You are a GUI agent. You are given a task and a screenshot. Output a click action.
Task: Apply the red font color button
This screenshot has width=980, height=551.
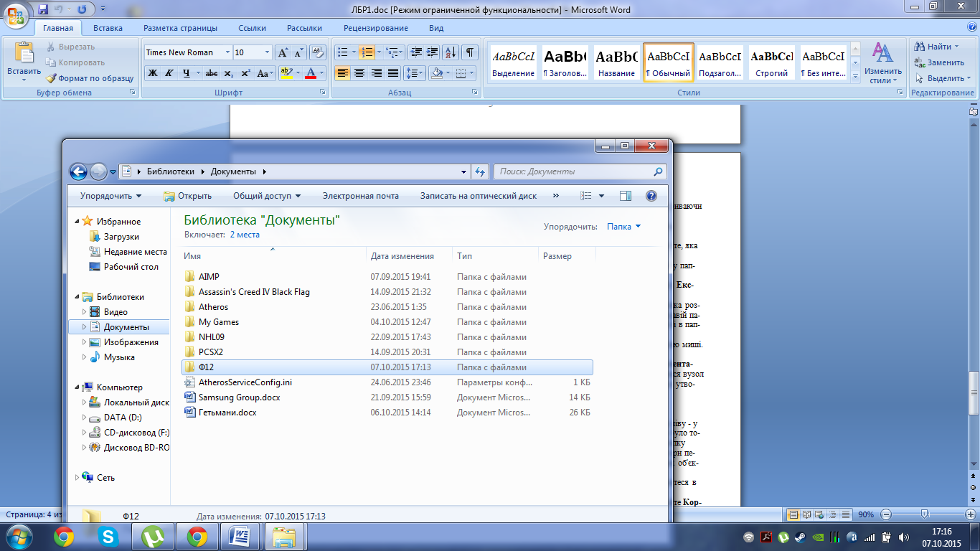click(311, 73)
